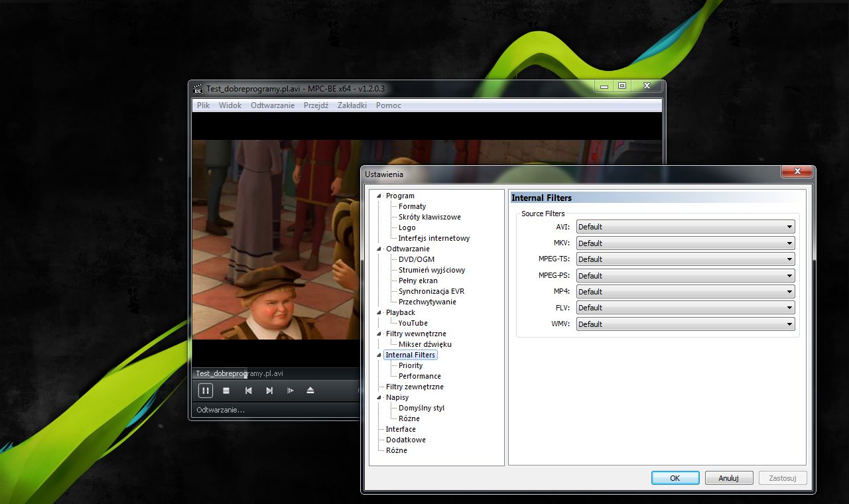Open the MKV source filter dropdown
The height and width of the screenshot is (504, 849).
[x=685, y=243]
